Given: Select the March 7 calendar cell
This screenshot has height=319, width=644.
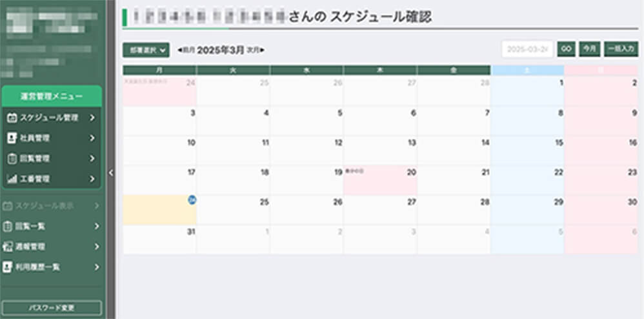Looking at the screenshot, I should click(x=454, y=121).
